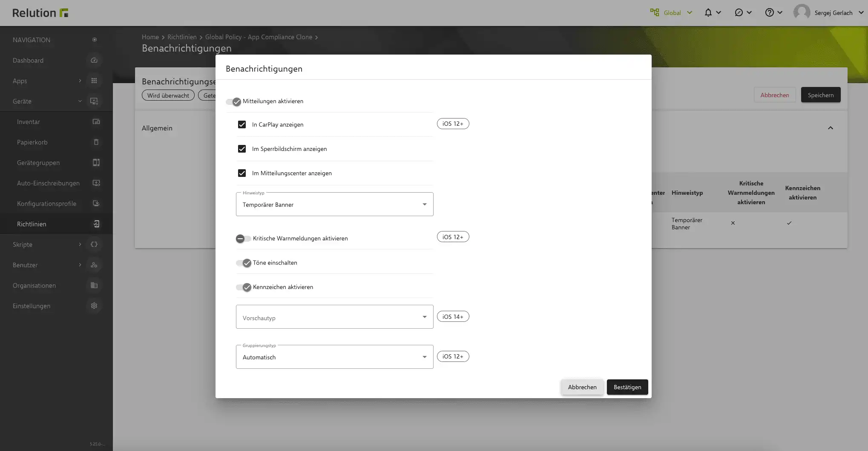Screen dimensions: 868x451
Task: Uncheck Im Mitteilungscenter anzeigen checkbox
Action: (x=242, y=173)
